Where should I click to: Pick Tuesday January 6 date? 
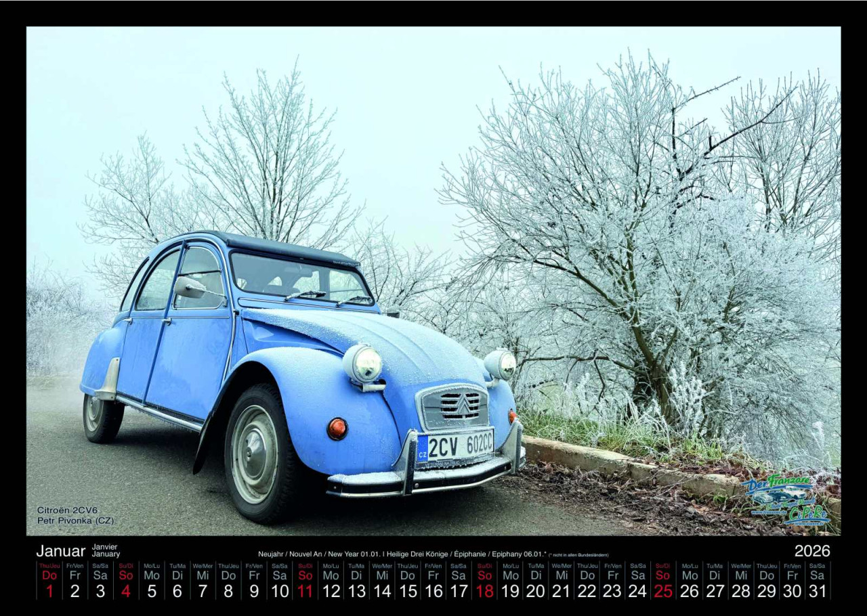pyautogui.click(x=177, y=581)
